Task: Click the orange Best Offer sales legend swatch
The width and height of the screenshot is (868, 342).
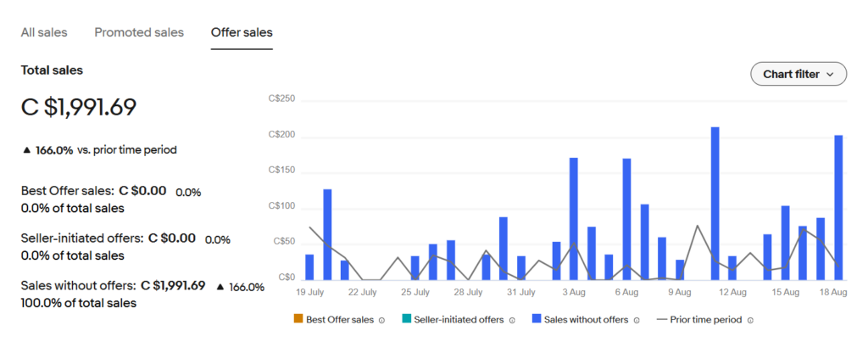Action: pyautogui.click(x=298, y=319)
